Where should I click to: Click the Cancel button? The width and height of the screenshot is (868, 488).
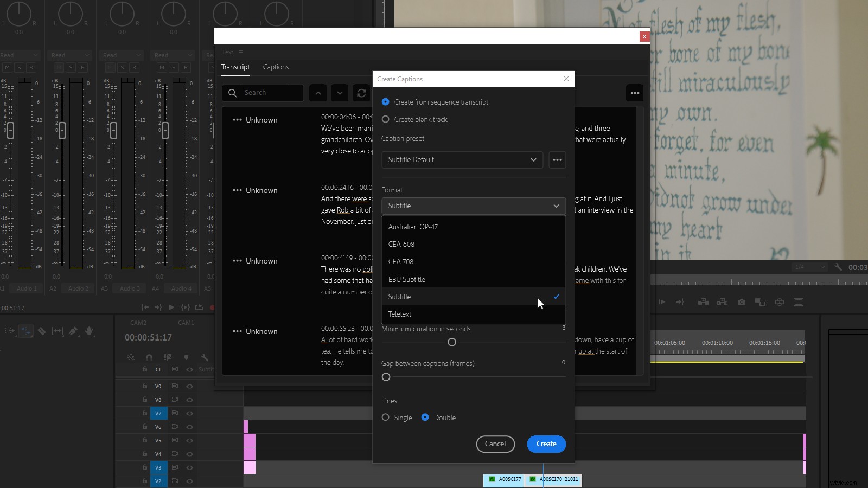tap(495, 444)
